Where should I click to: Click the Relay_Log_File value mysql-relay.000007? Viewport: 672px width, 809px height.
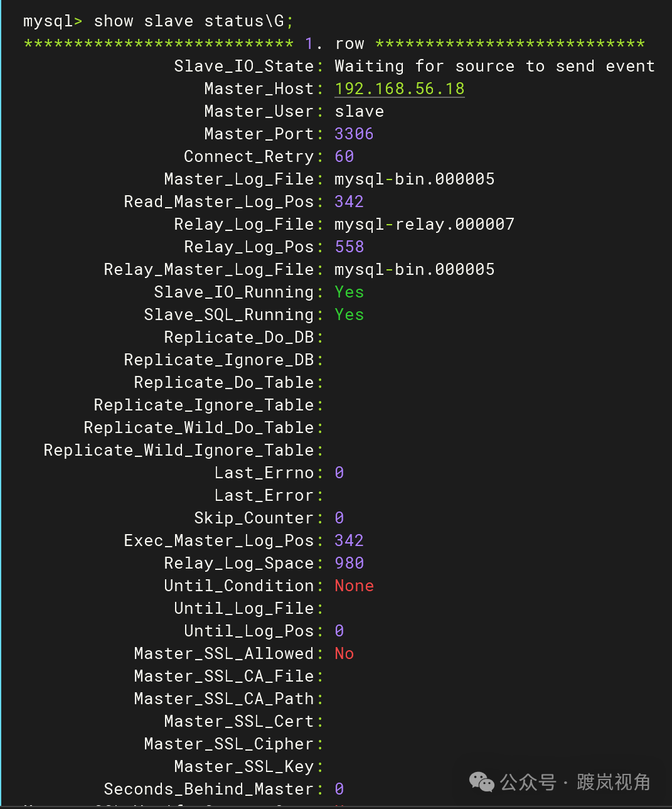click(x=424, y=224)
